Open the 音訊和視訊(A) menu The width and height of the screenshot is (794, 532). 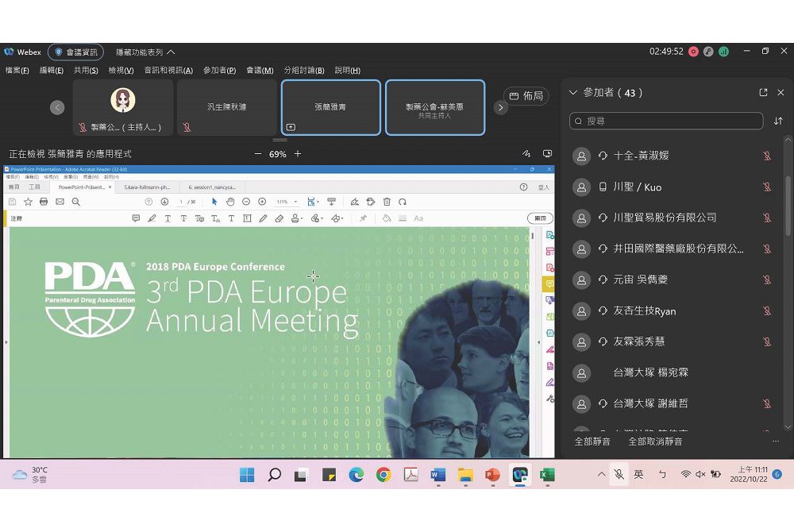click(x=168, y=71)
